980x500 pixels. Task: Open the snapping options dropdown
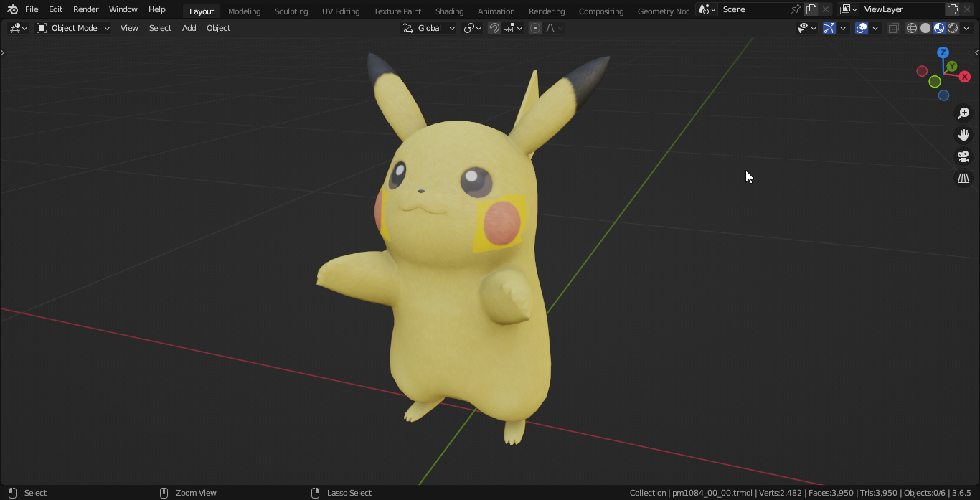tap(513, 28)
